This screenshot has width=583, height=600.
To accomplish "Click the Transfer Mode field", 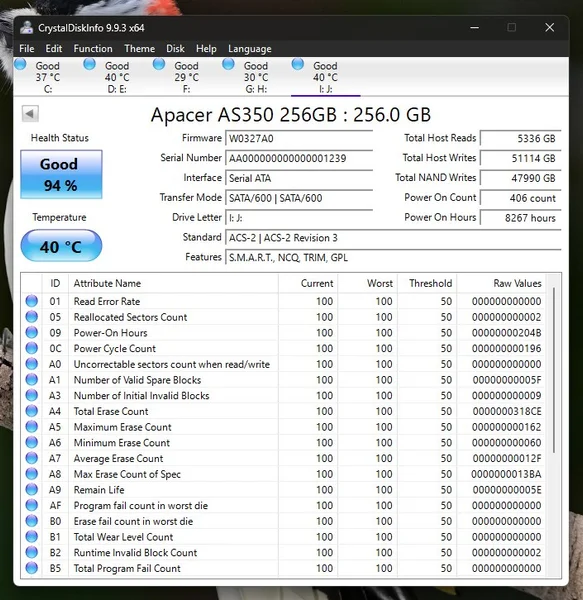I will (x=299, y=198).
